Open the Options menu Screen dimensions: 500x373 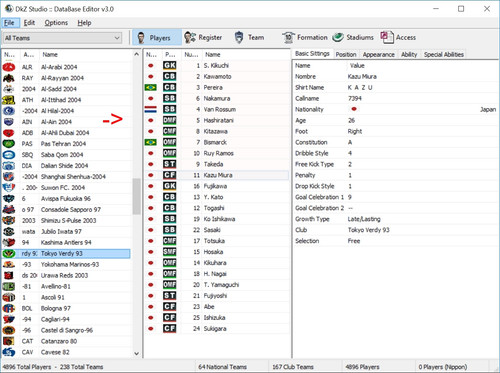[56, 23]
